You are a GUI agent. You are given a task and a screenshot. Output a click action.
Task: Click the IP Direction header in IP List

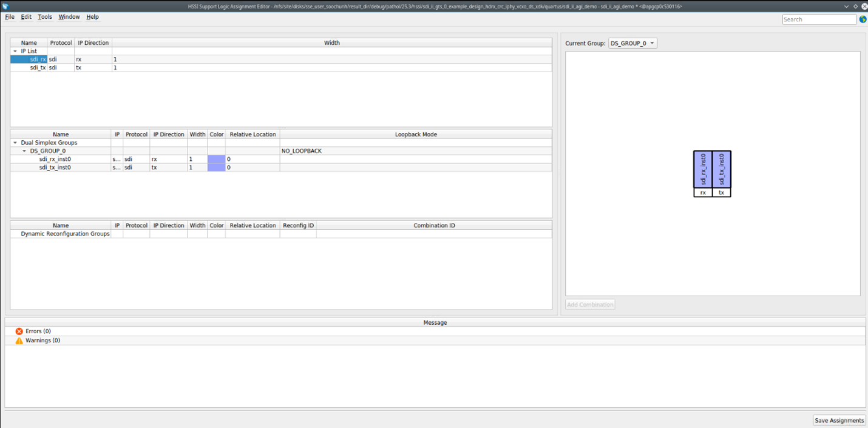(x=93, y=43)
